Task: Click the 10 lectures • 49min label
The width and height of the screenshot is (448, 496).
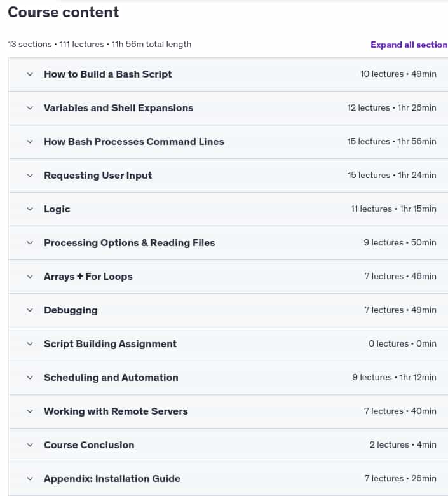Action: [398, 74]
